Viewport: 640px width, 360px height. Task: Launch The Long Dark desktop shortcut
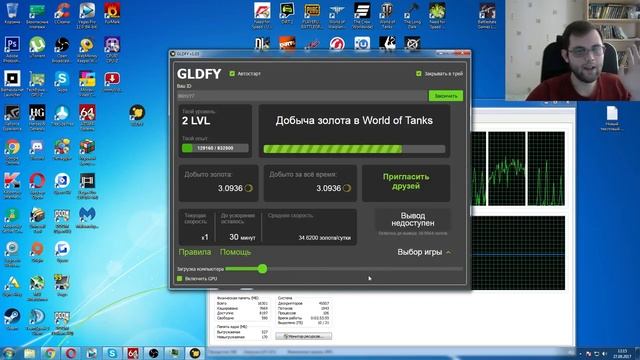pos(412,16)
